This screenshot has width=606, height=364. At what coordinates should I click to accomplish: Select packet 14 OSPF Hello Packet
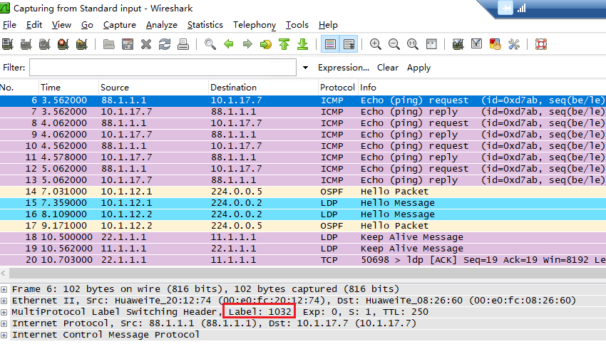(303, 192)
